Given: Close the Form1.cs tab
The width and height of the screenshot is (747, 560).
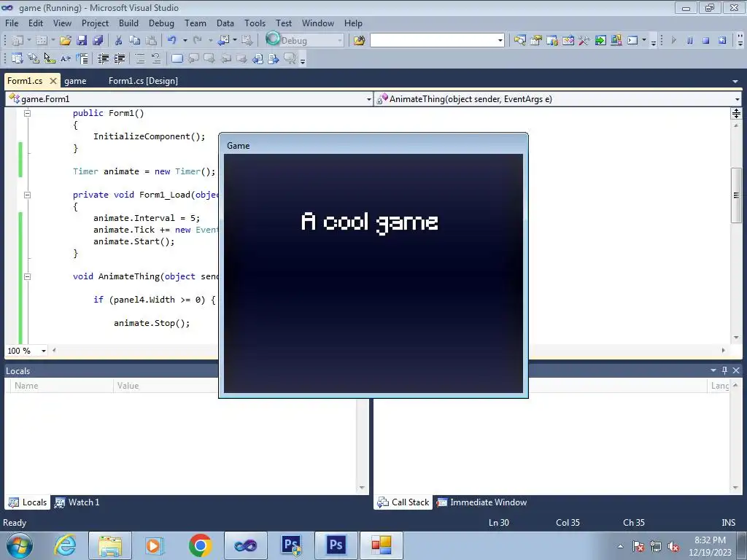Looking at the screenshot, I should pyautogui.click(x=53, y=81).
